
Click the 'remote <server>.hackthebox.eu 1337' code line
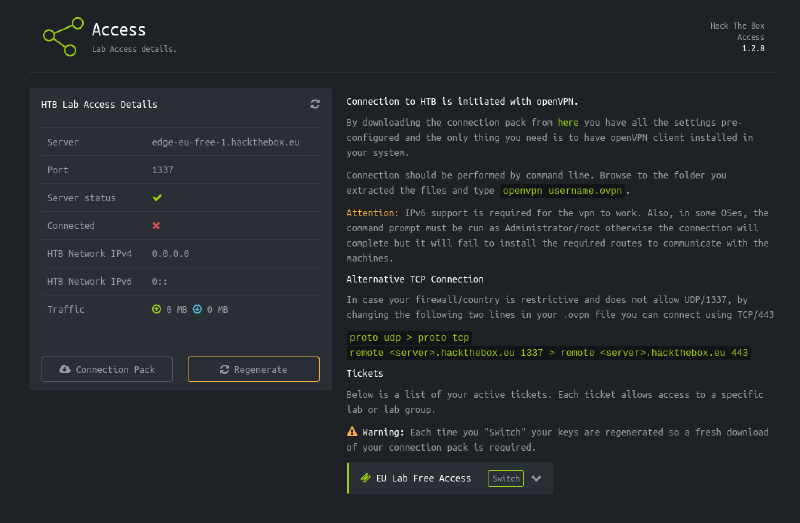pyautogui.click(x=548, y=353)
